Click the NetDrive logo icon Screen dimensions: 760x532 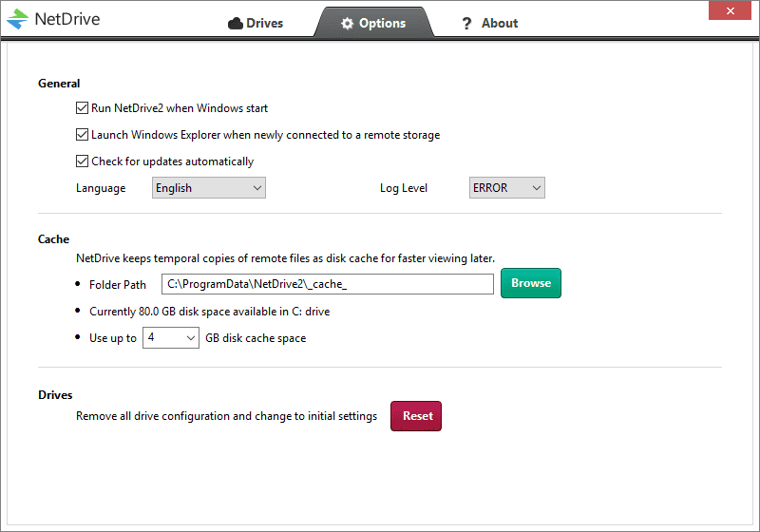tap(17, 19)
